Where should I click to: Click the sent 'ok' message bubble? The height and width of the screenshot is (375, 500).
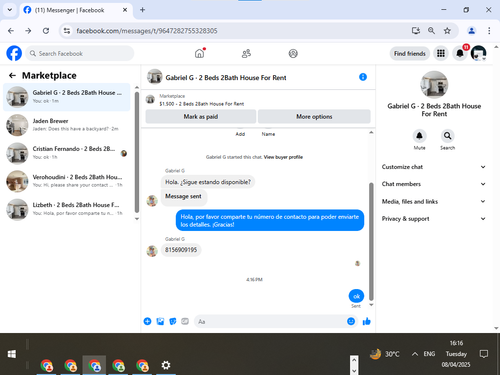pyautogui.click(x=356, y=296)
